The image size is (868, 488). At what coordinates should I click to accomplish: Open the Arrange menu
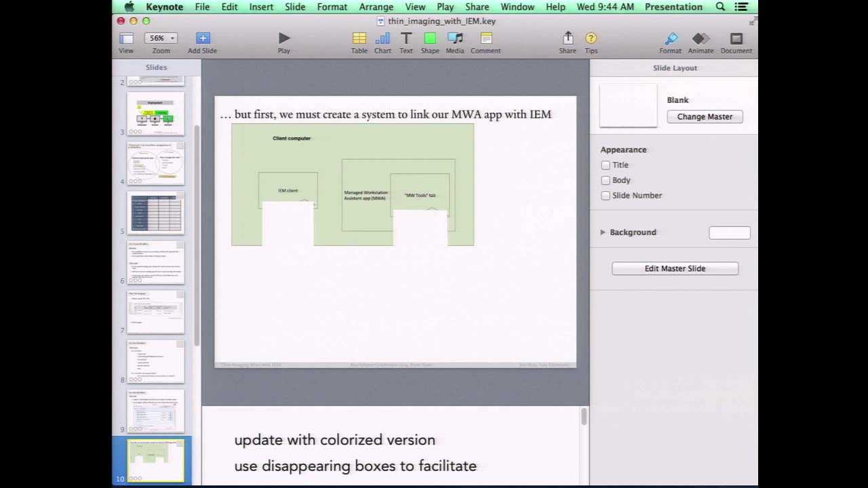click(x=376, y=7)
